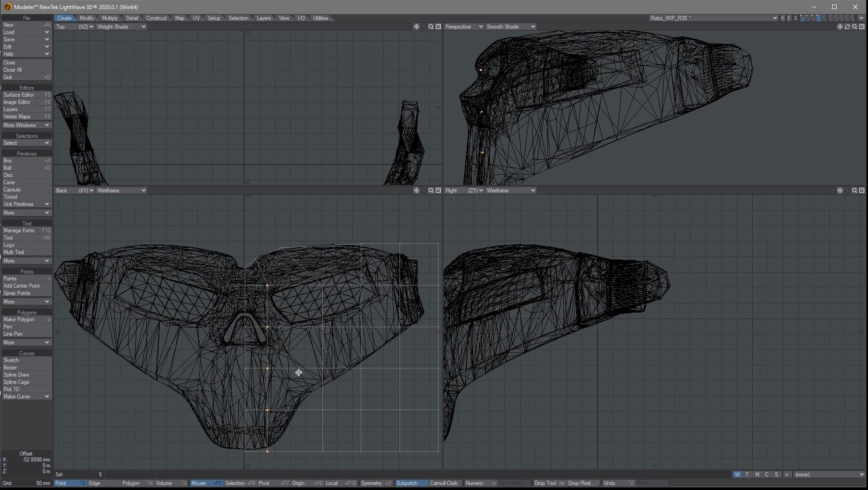The height and width of the screenshot is (490, 868).
Task: Toggle layer 4 foreground
Action: [819, 18]
